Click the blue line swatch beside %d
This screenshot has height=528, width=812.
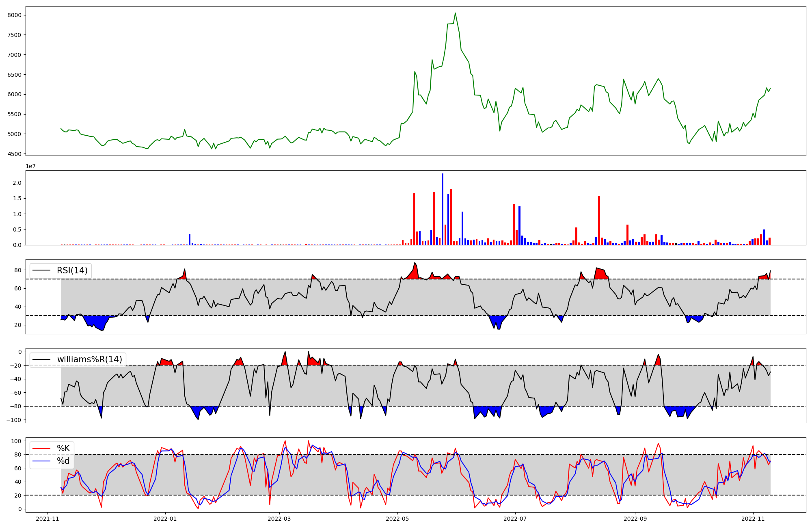42,461
